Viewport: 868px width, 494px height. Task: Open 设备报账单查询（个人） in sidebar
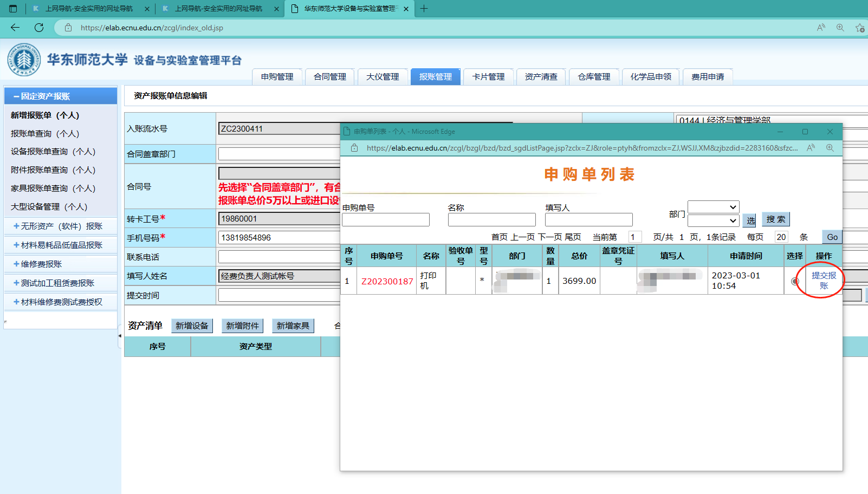[x=53, y=152]
